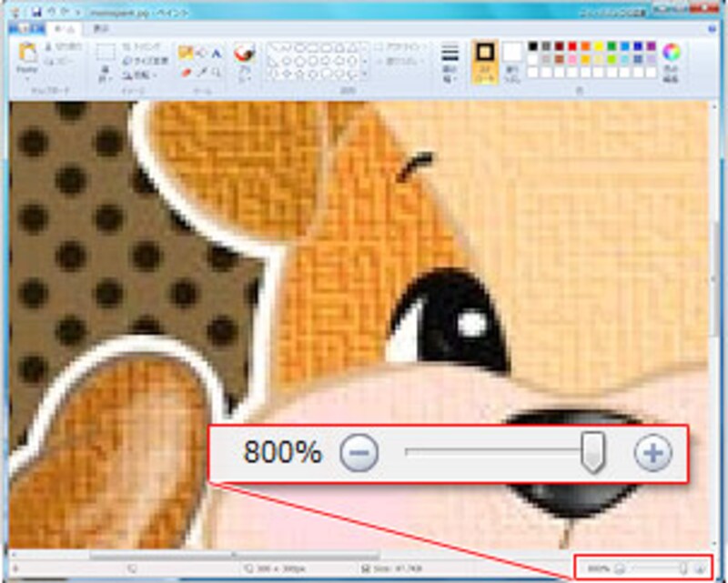Pick the black palette color
The image size is (728, 583).
(533, 46)
